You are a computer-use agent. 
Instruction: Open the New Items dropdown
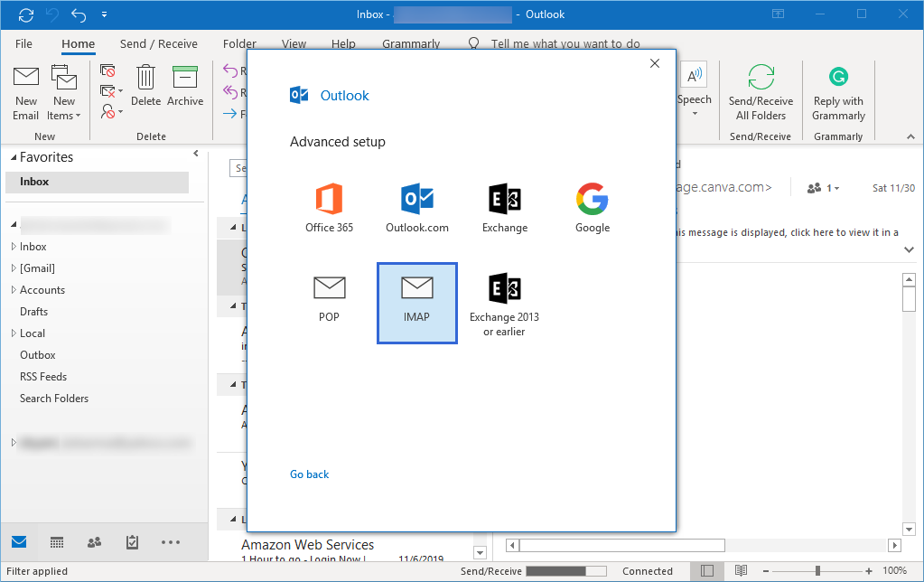pyautogui.click(x=63, y=92)
